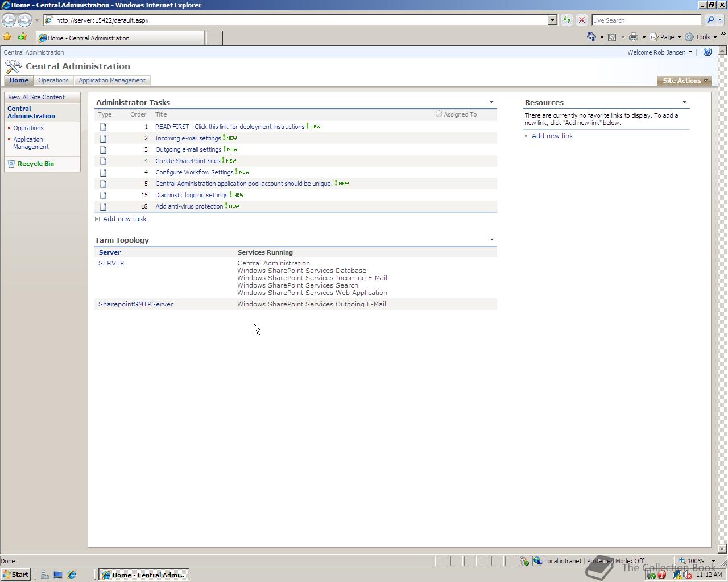728x582 pixels.
Task: Click the page scrollbar down arrow
Action: click(722, 549)
